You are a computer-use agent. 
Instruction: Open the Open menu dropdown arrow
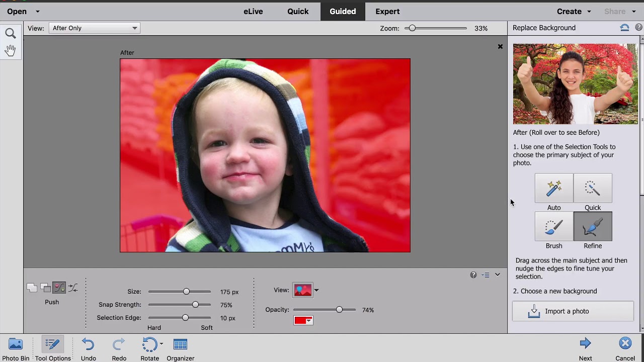pyautogui.click(x=37, y=11)
